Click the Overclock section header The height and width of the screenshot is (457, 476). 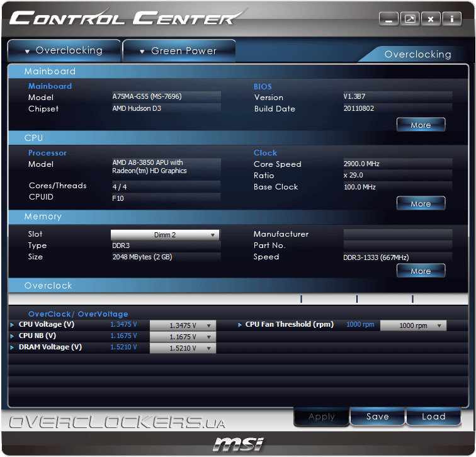[x=238, y=286]
